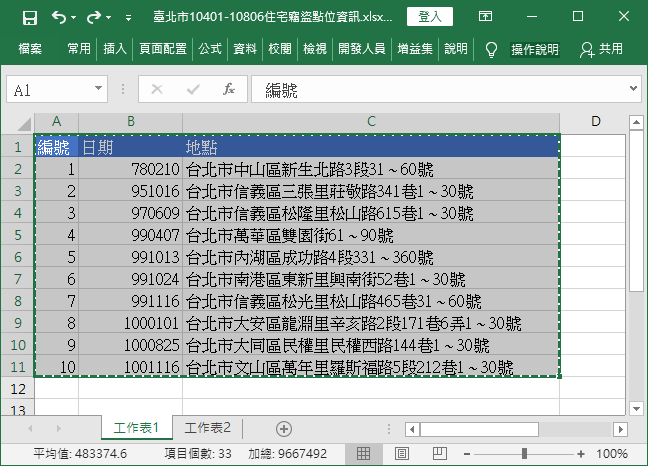Select column C header
Image resolution: width=648 pixels, height=466 pixels.
371,121
